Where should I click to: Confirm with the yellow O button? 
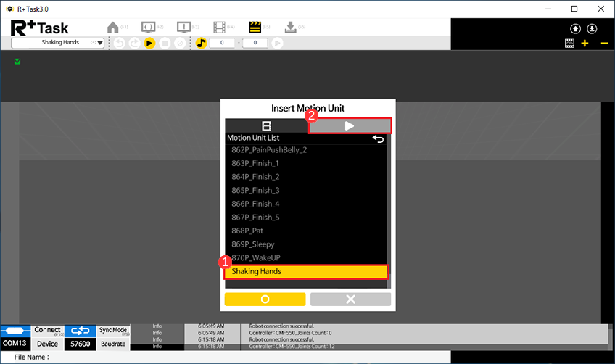[x=265, y=299]
